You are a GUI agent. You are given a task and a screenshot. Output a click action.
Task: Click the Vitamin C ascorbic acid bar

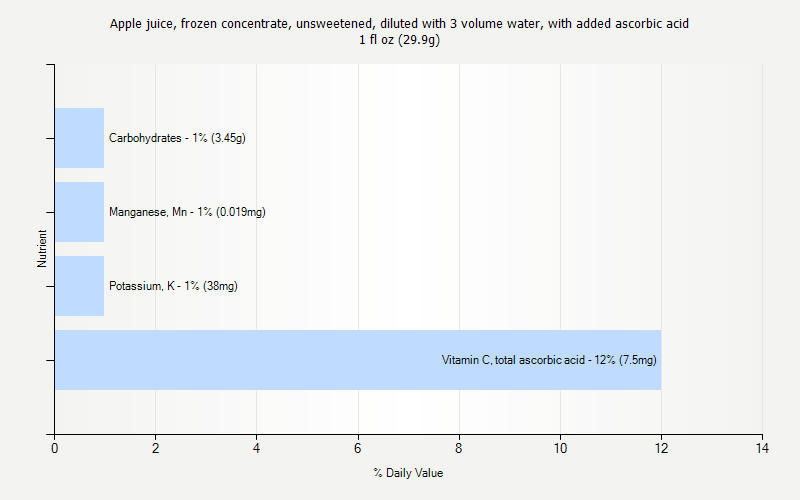point(358,360)
